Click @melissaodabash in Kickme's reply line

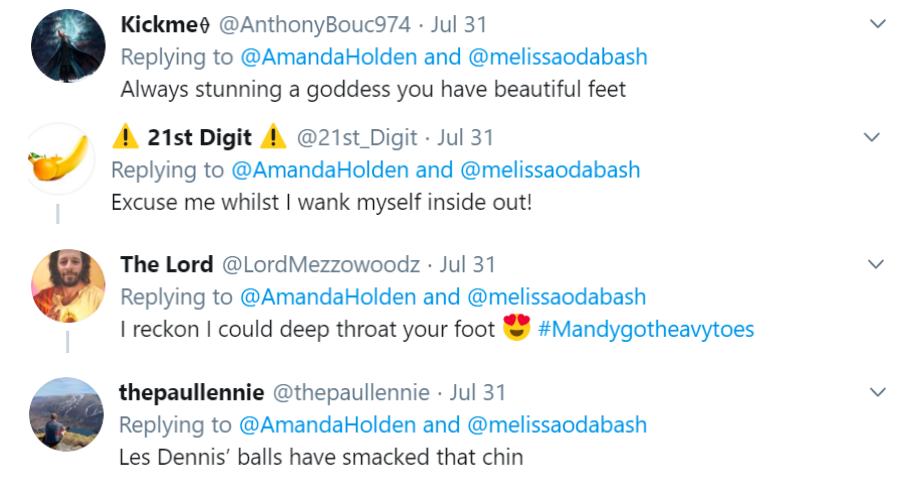point(556,56)
